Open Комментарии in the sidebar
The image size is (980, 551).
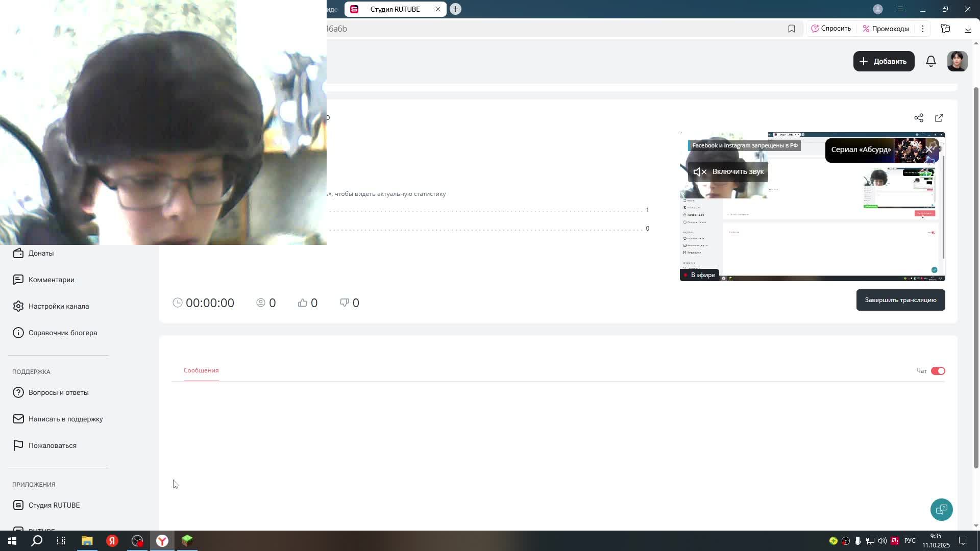tap(51, 280)
